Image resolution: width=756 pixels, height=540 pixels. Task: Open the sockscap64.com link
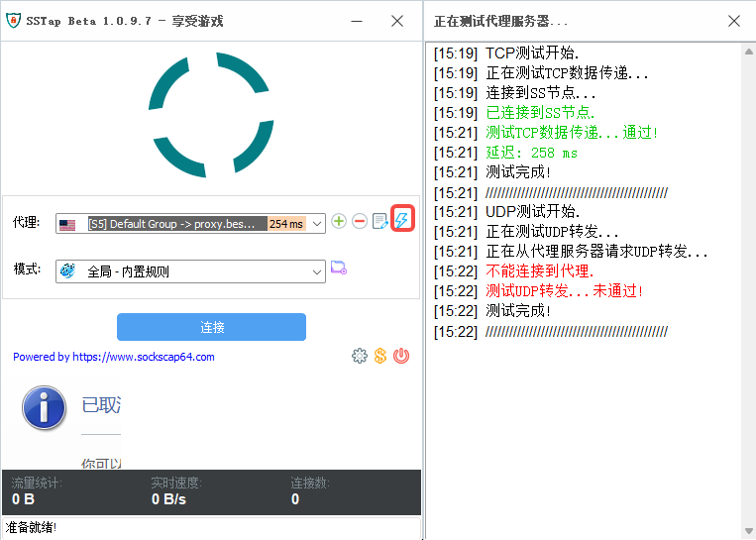(144, 357)
